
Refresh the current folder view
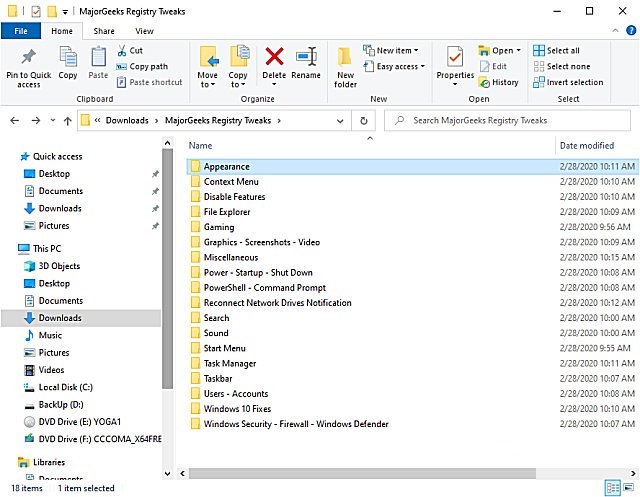364,120
